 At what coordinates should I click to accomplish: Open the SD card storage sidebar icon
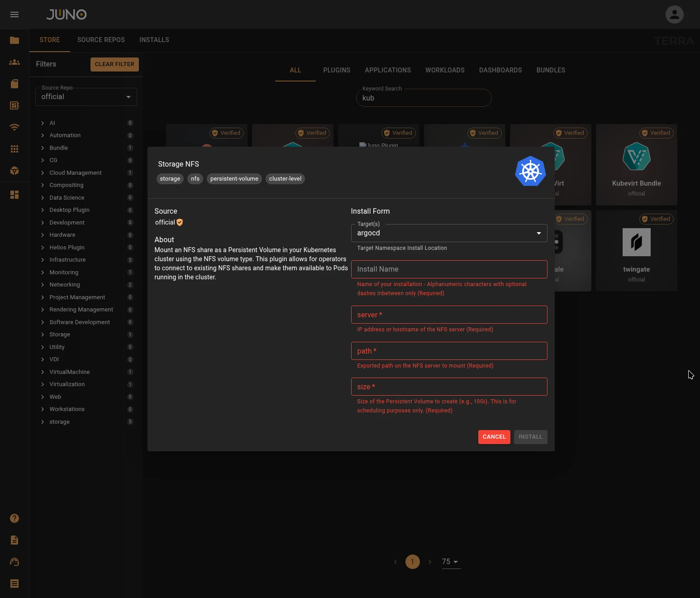coord(14,84)
